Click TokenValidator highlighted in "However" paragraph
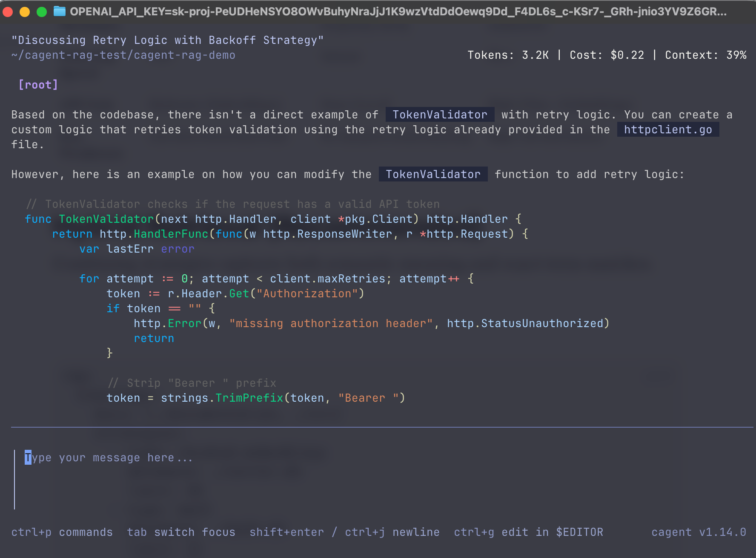 click(433, 174)
